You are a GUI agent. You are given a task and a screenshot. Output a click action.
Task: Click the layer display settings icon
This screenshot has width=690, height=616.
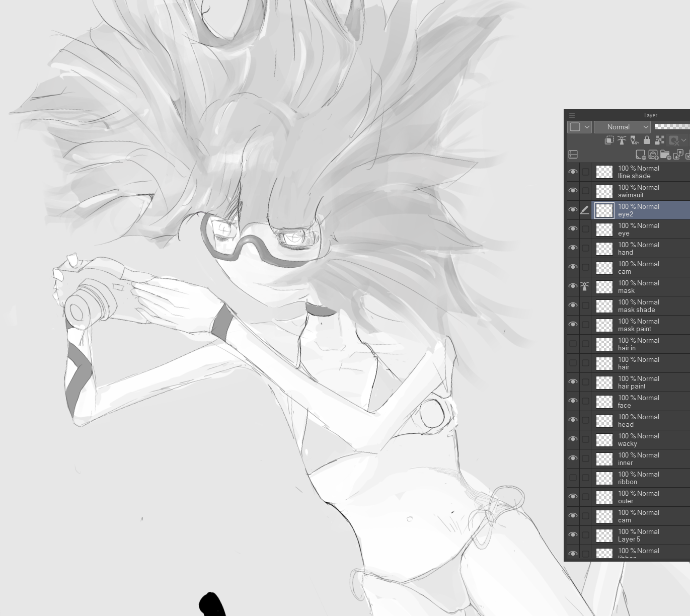coord(573,155)
